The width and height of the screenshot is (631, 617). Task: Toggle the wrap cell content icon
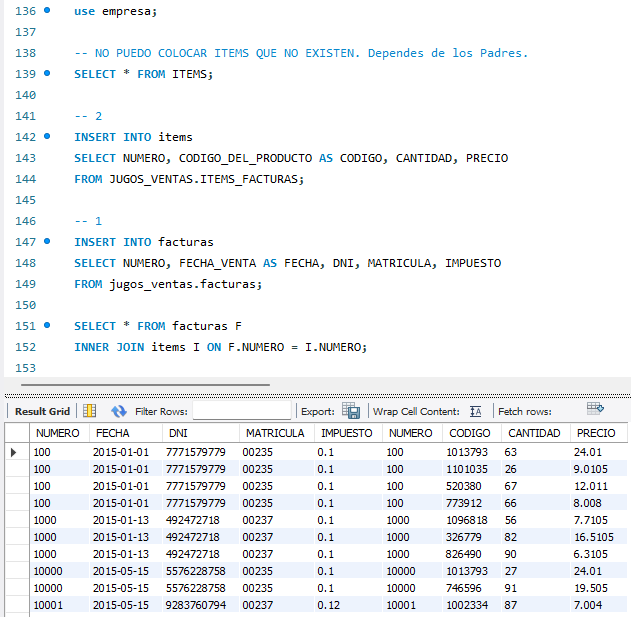(x=475, y=411)
